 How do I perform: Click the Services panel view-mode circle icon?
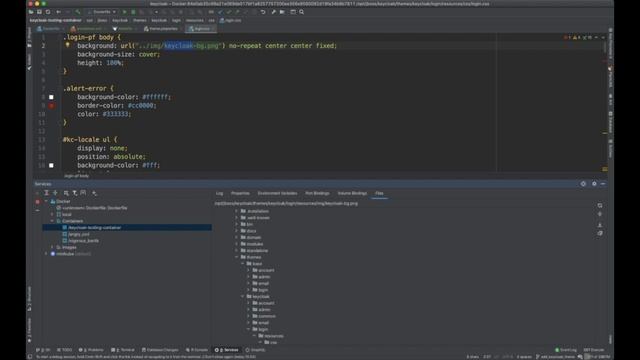[583, 184]
